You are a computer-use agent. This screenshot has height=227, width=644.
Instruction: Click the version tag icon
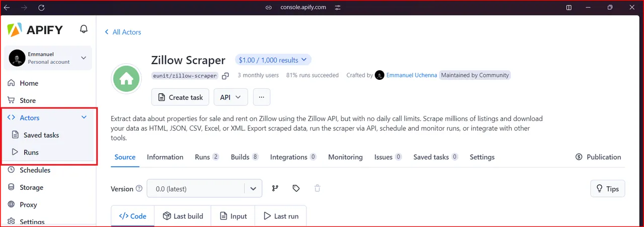[296, 188]
